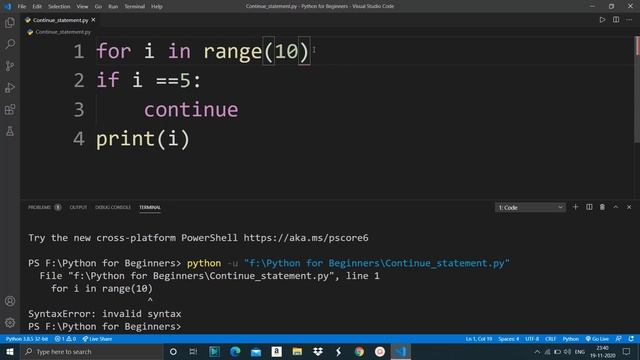Open the Manage gear settings
The width and height of the screenshot is (640, 360).
(10, 323)
